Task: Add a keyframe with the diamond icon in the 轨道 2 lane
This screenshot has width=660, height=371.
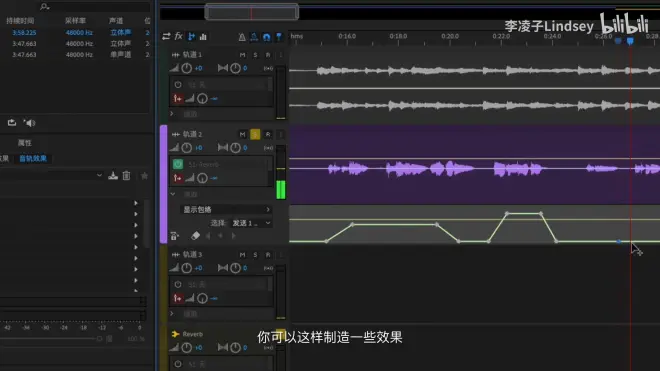Action: (x=221, y=236)
